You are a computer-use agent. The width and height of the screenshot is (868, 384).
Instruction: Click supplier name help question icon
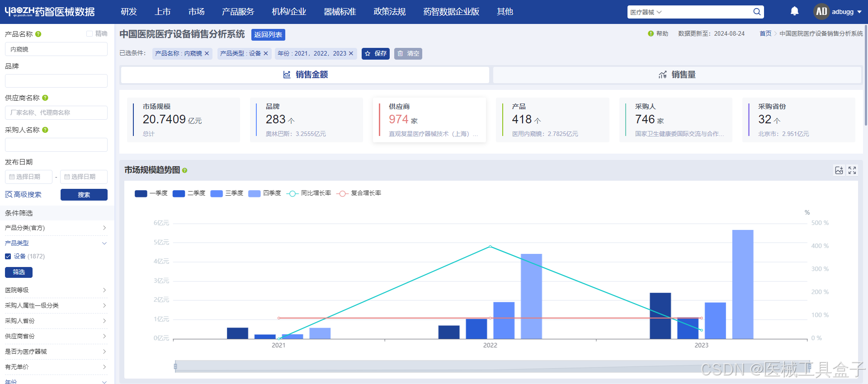coord(45,98)
